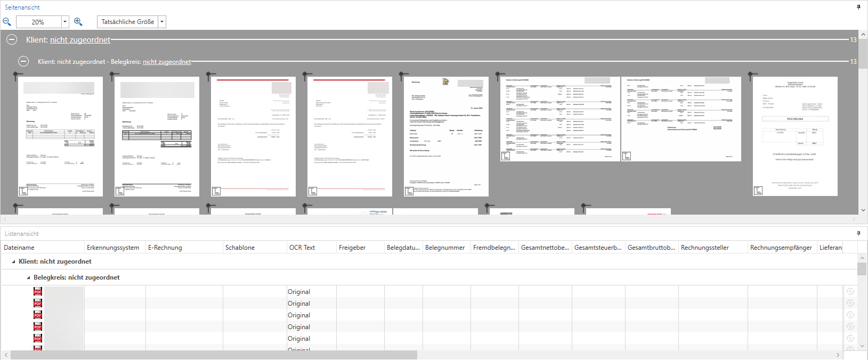Select the fifth invoice page thumbnail
The height and width of the screenshot is (360, 868).
click(x=446, y=136)
